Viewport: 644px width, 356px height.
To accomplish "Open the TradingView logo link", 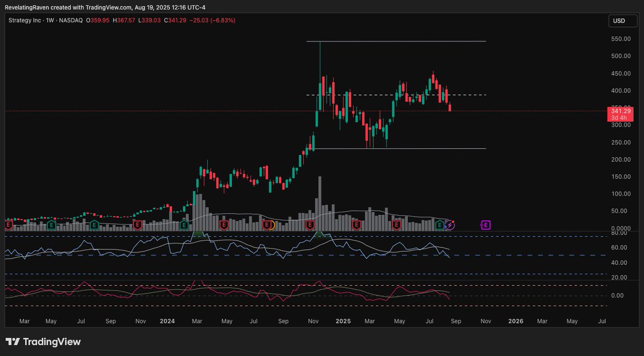I will pyautogui.click(x=43, y=342).
